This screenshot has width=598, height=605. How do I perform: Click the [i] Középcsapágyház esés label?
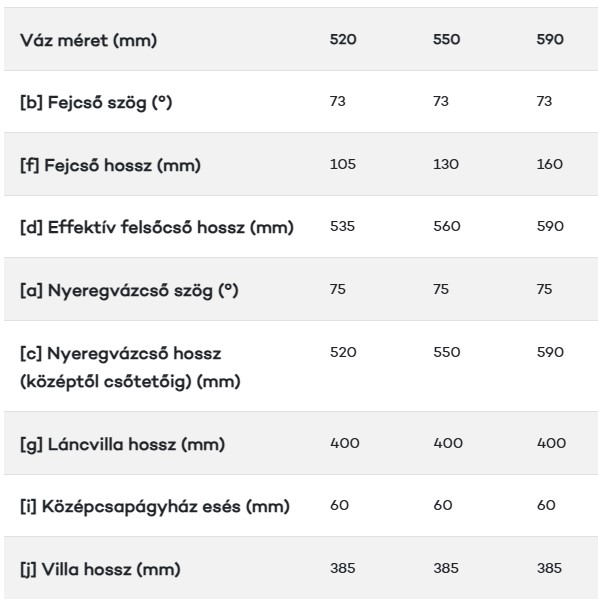[155, 506]
